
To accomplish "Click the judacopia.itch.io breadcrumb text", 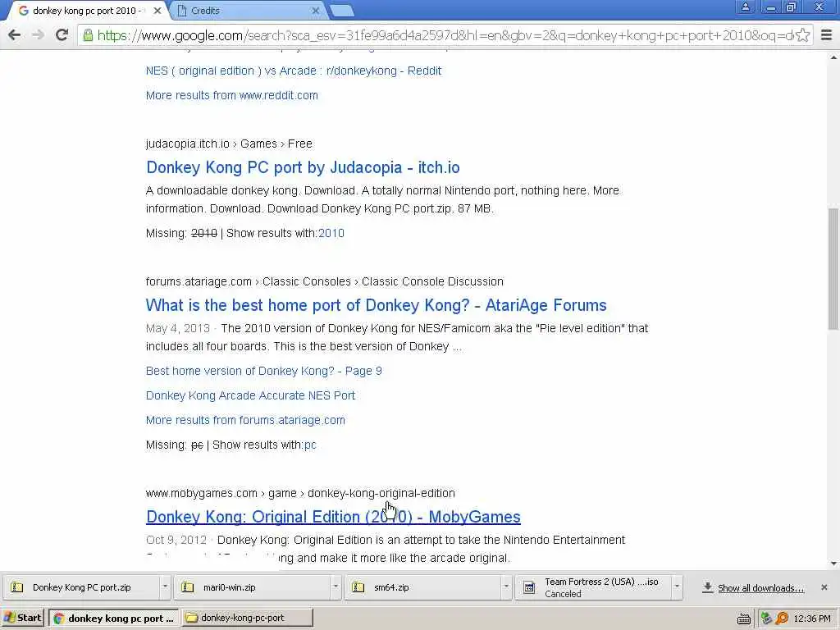I will pyautogui.click(x=188, y=144).
